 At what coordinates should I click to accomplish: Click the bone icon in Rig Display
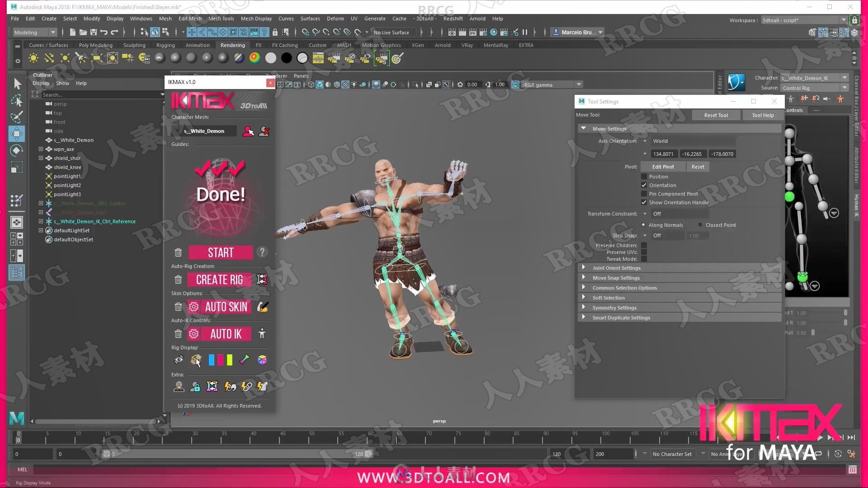click(x=244, y=360)
